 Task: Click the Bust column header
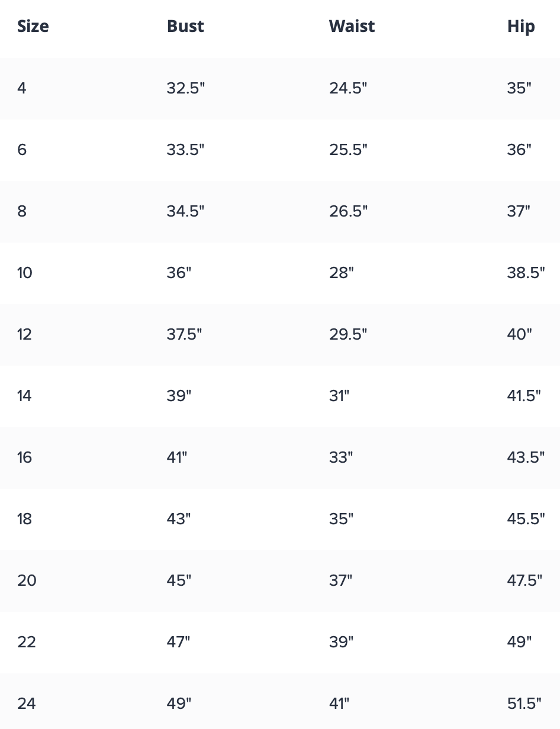[185, 27]
